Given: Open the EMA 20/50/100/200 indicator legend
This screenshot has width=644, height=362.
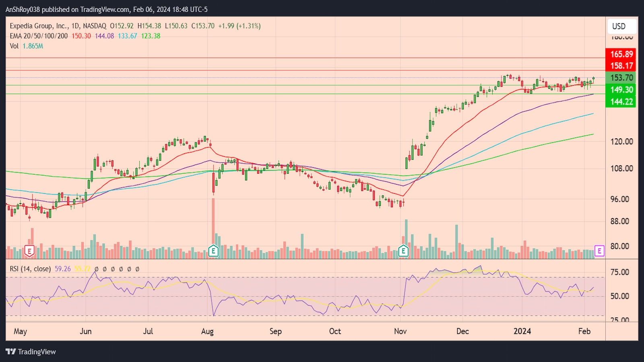Looking at the screenshot, I should 39,36.
